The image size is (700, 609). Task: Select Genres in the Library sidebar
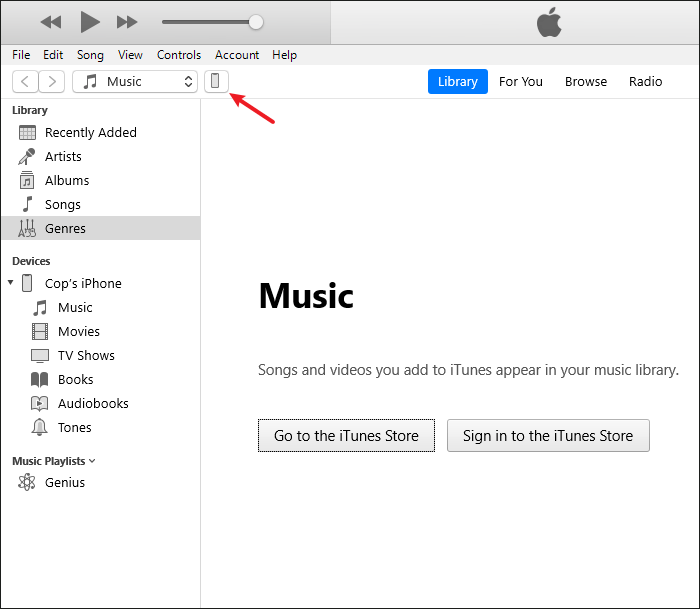(x=101, y=228)
